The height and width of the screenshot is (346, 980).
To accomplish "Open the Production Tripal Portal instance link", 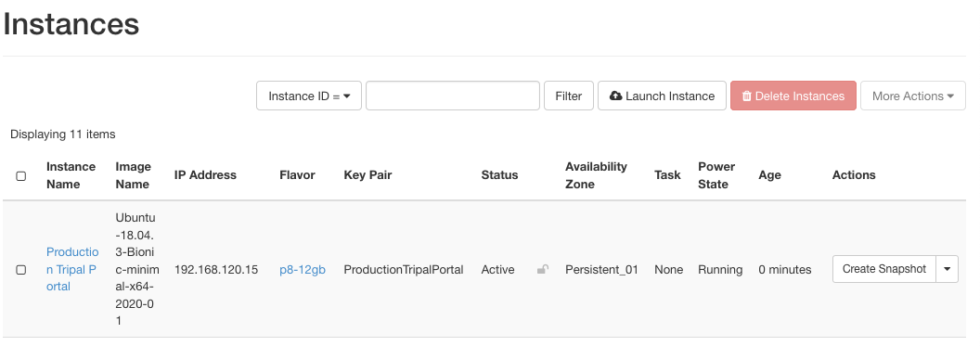I will (x=72, y=269).
